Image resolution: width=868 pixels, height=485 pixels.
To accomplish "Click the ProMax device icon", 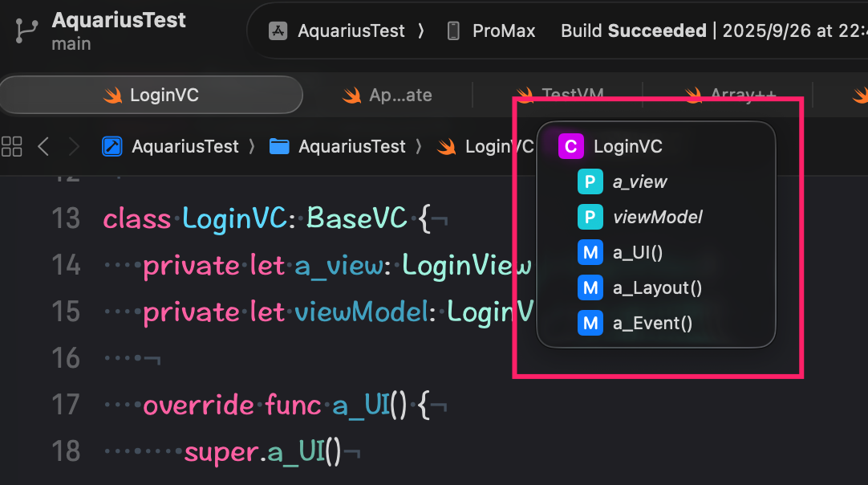I will tap(453, 31).
